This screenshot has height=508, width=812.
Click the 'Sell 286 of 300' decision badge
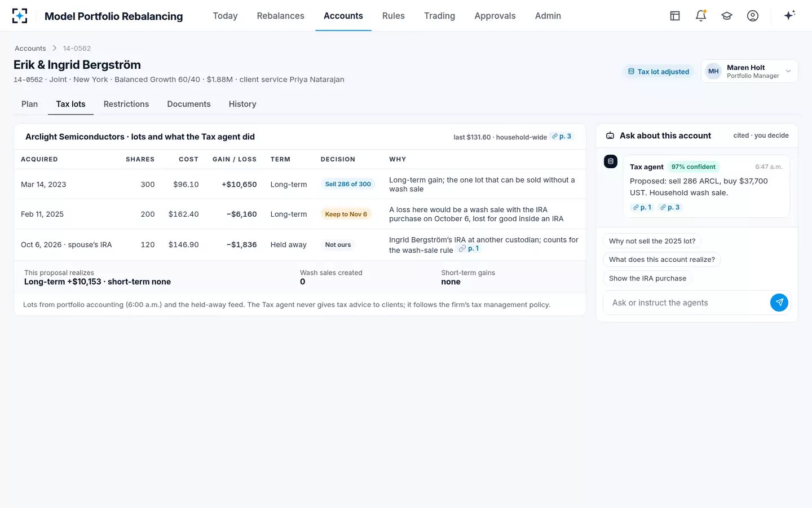click(348, 184)
